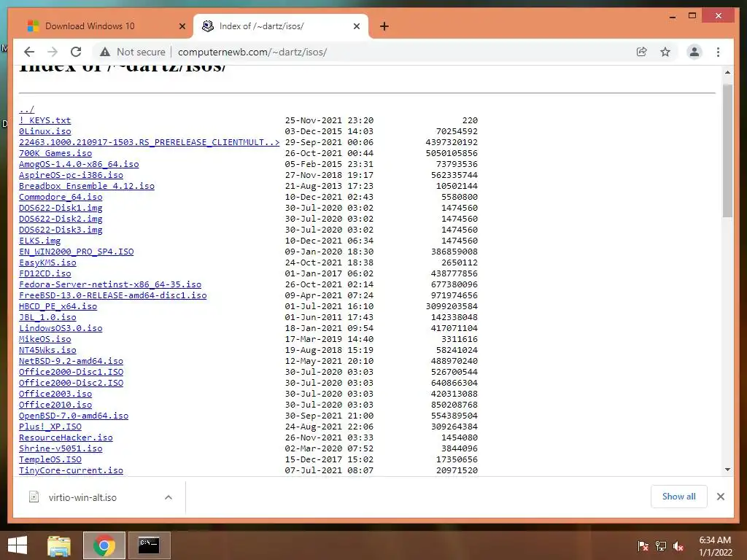Image resolution: width=747 pixels, height=560 pixels.
Task: Click Plus!_XP.ISO link
Action: [50, 427]
